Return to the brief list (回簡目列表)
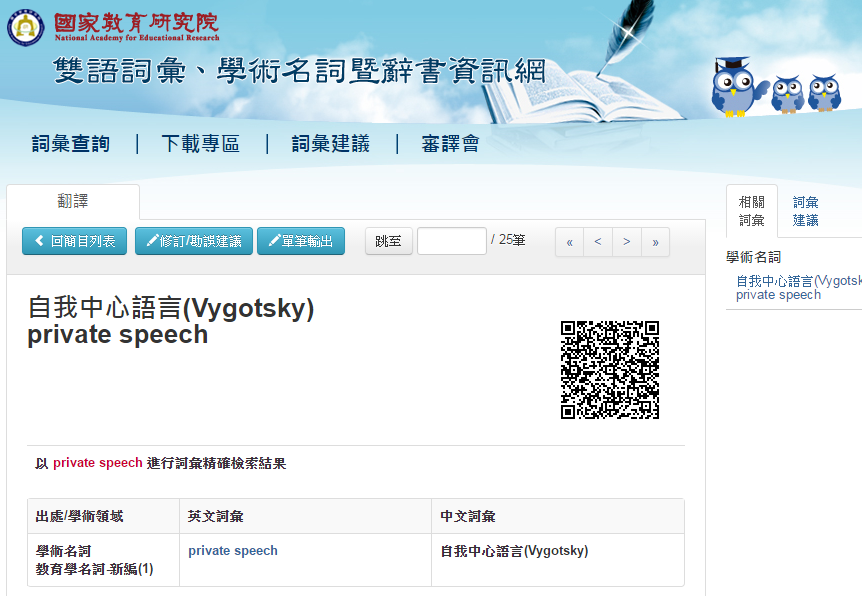Screen dimensions: 862x596 tap(75, 241)
